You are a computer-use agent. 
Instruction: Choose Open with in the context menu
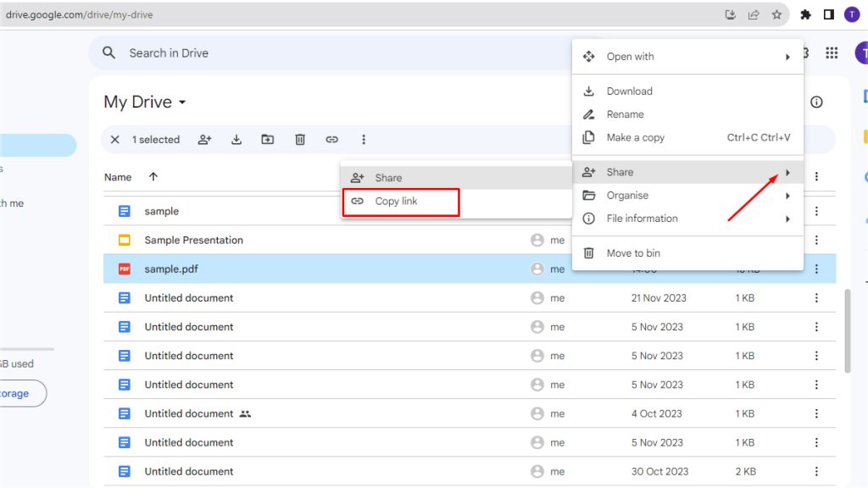point(630,56)
